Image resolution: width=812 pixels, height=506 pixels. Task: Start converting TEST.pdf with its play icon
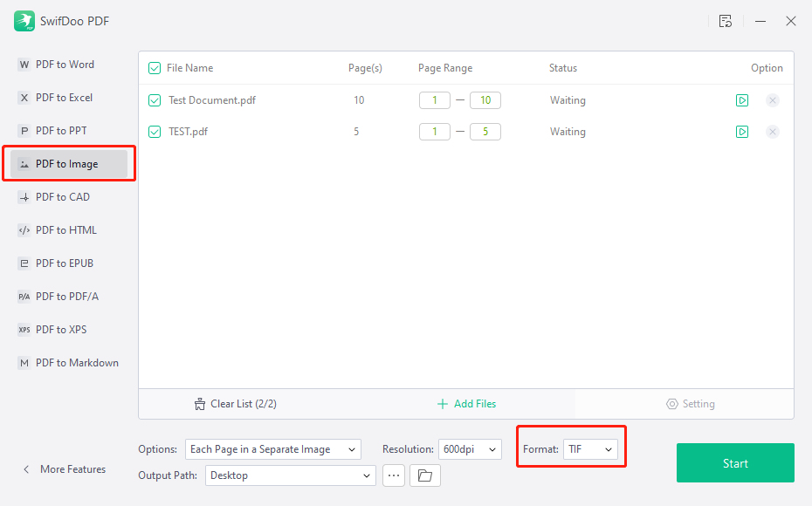742,132
